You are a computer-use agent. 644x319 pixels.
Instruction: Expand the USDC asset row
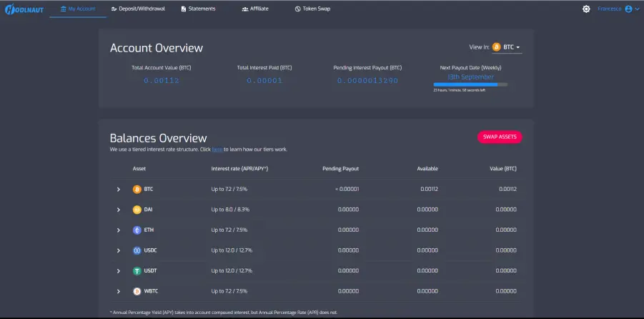click(118, 250)
